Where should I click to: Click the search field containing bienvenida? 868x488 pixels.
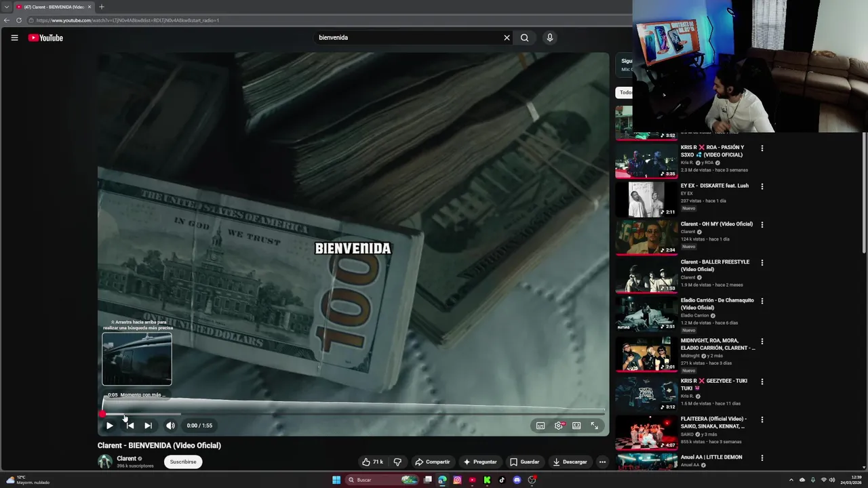click(407, 38)
